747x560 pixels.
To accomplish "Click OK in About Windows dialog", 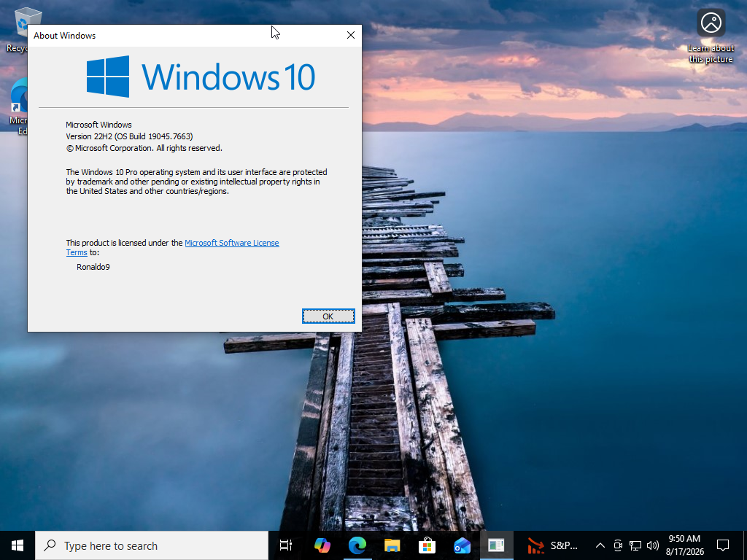I will [328, 316].
